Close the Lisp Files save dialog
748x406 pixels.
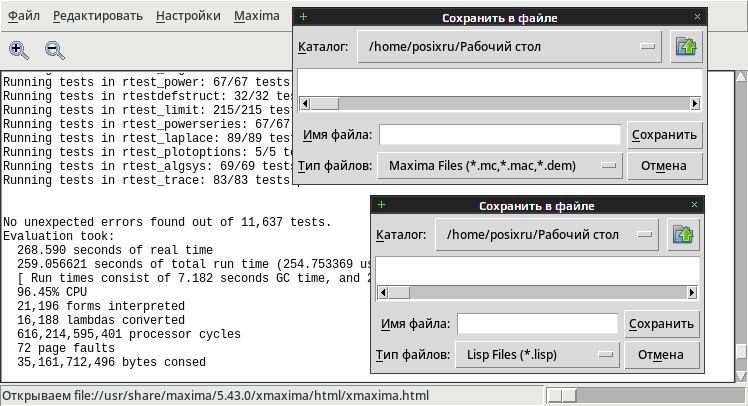click(x=694, y=205)
